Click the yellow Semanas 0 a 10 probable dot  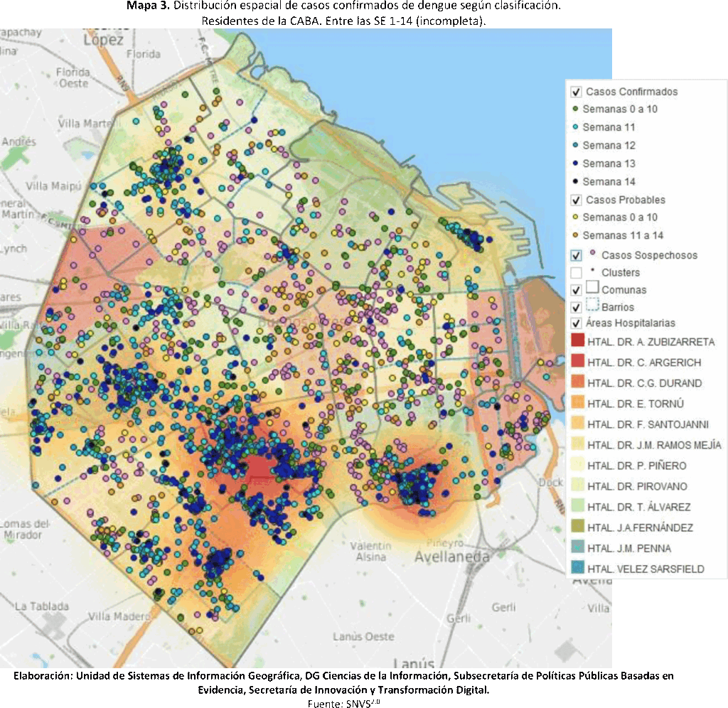(575, 217)
